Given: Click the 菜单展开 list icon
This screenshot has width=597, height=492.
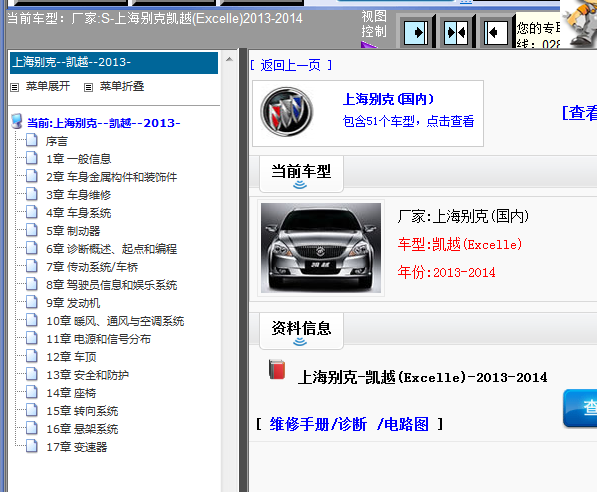Looking at the screenshot, I should 14,88.
